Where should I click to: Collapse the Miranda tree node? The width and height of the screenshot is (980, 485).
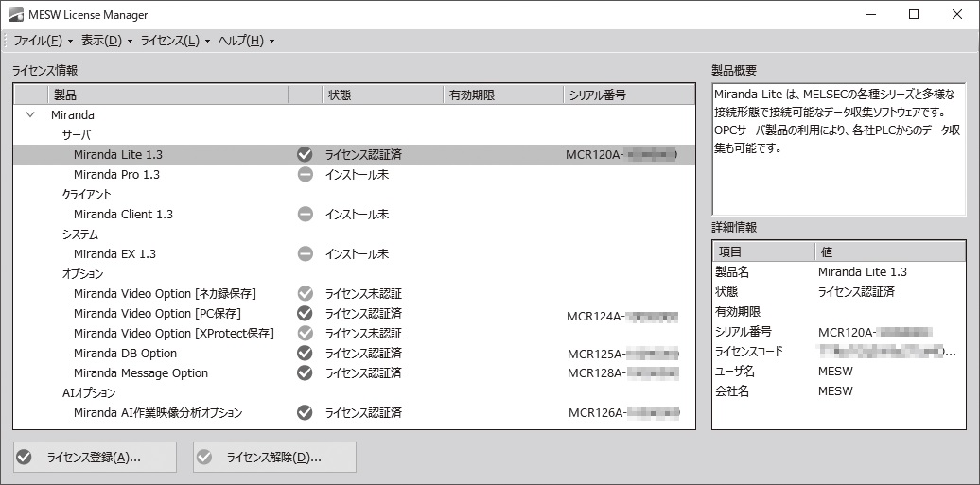(30, 114)
